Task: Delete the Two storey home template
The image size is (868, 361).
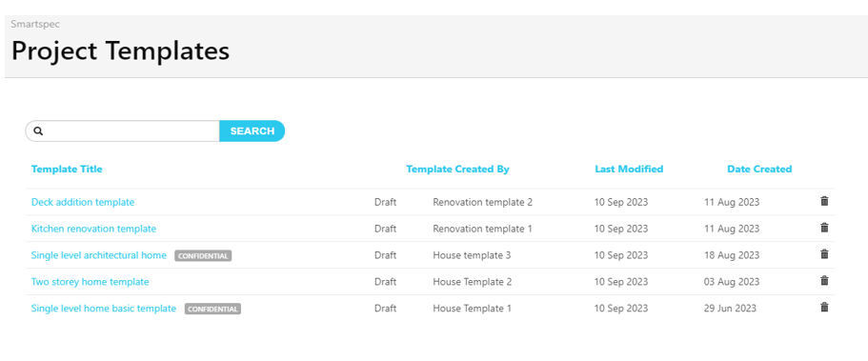Action: [x=824, y=281]
